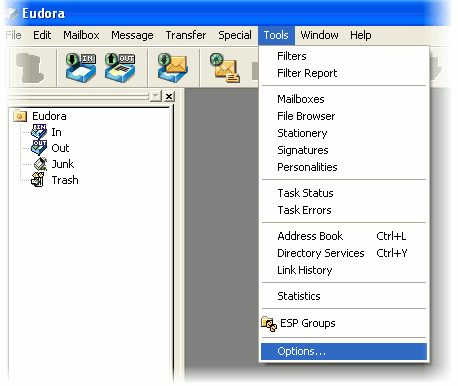
Task: Select the Out mailbox icon in tree
Action: click(x=39, y=148)
